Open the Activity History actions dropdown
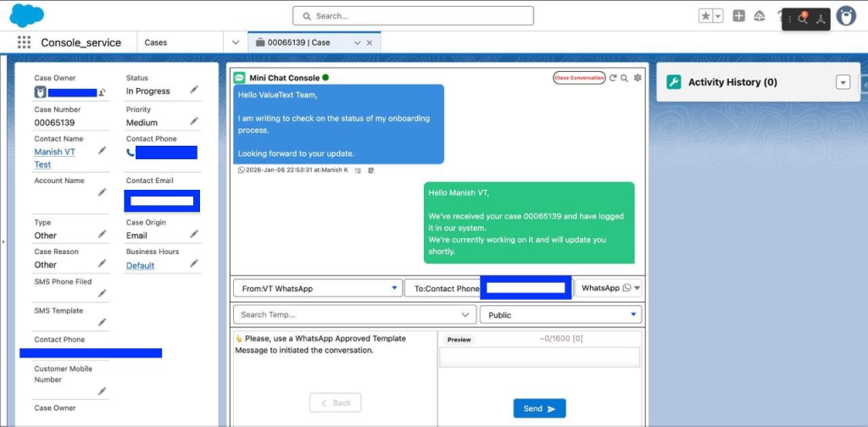 tap(843, 82)
